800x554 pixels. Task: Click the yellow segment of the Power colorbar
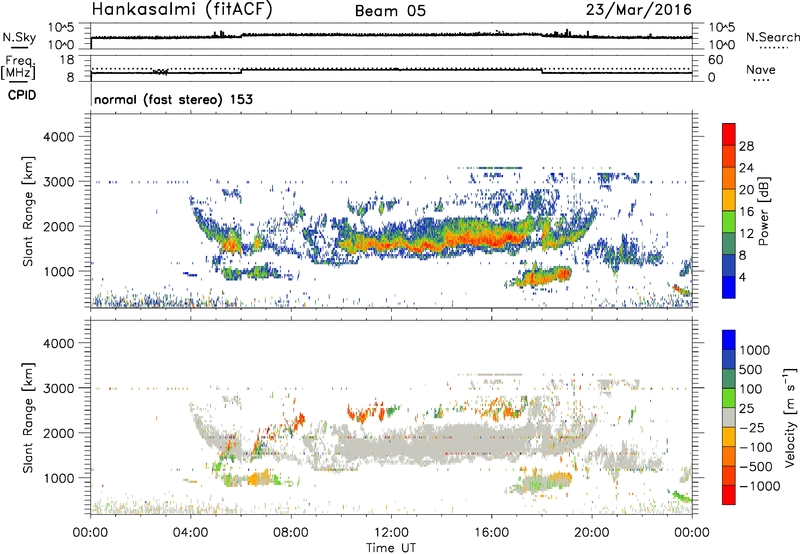coord(729,199)
